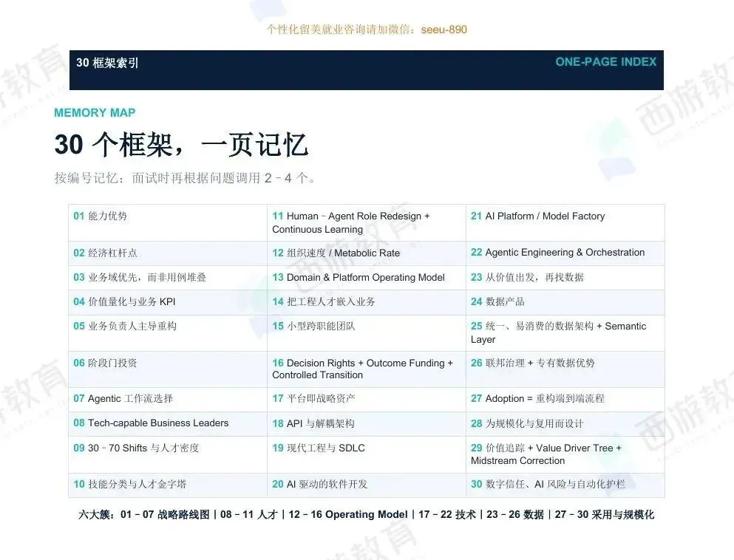The height and width of the screenshot is (560, 734).
Task: Select cell '02 经济杠杆点'
Action: pyautogui.click(x=168, y=253)
